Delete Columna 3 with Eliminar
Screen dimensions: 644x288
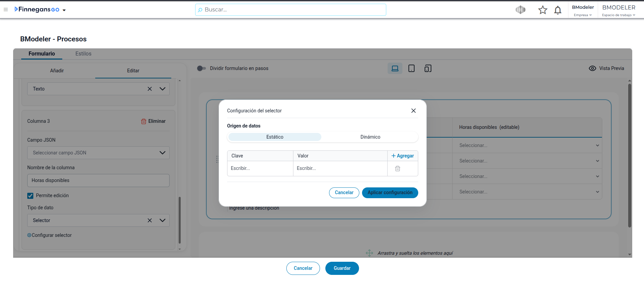(x=153, y=121)
